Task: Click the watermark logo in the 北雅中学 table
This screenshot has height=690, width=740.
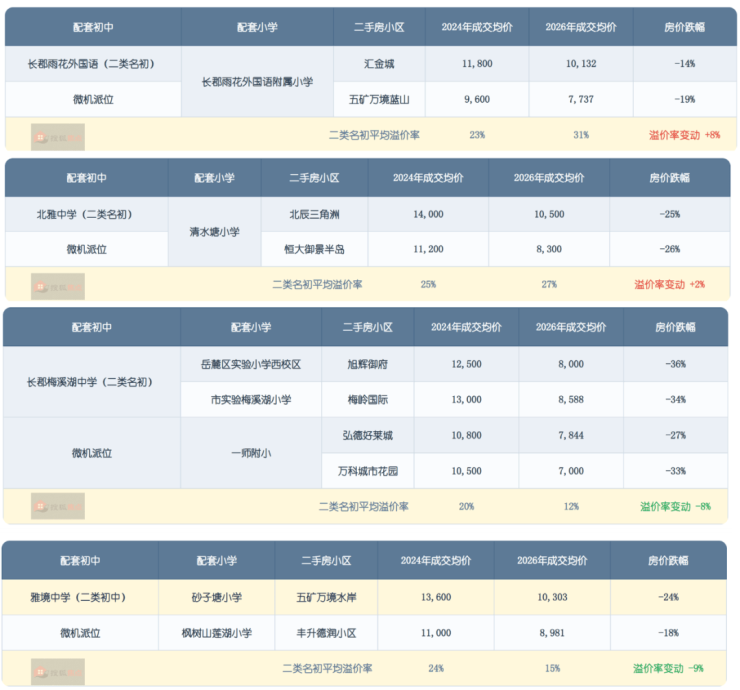Action: pos(57,285)
